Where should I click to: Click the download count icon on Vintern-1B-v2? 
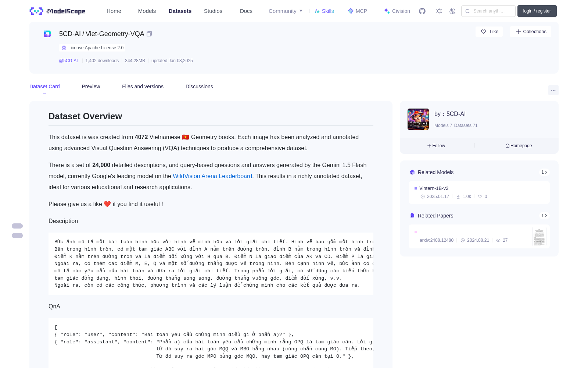pos(458,197)
